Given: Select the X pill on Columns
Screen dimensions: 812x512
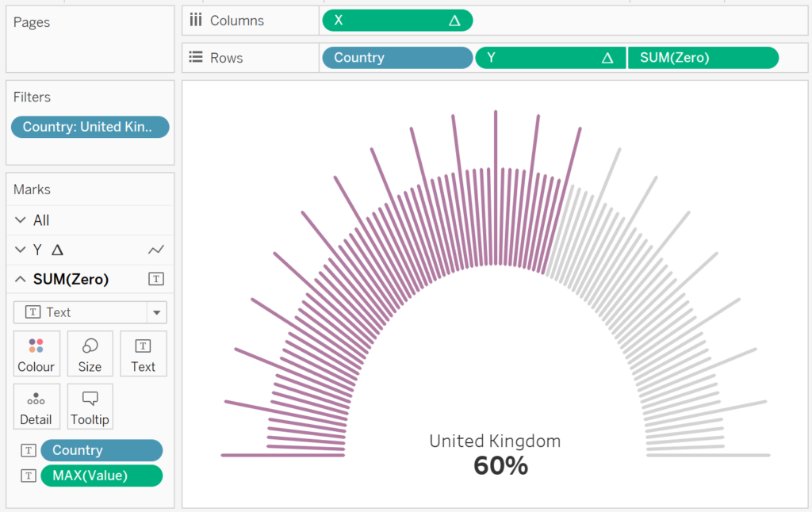Looking at the screenshot, I should point(397,21).
